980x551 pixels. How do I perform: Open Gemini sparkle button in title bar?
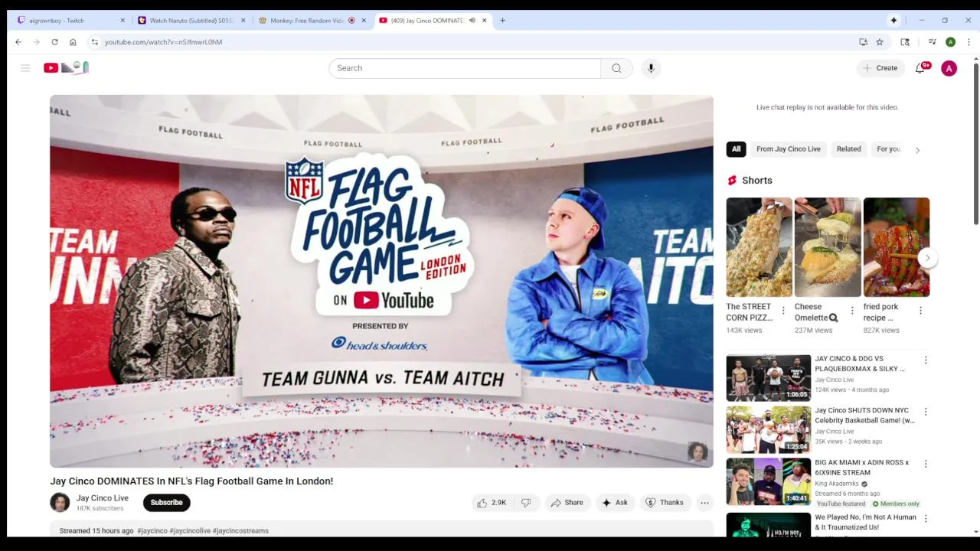click(893, 21)
